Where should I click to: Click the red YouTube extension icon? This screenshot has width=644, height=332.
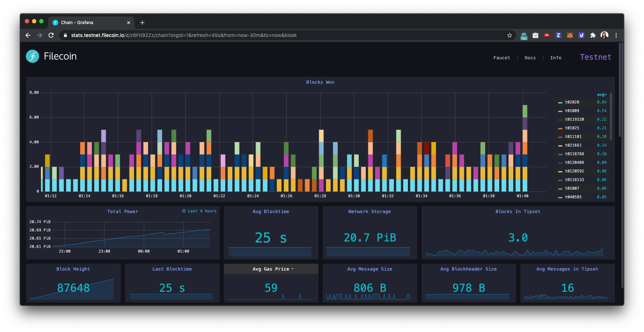point(547,35)
